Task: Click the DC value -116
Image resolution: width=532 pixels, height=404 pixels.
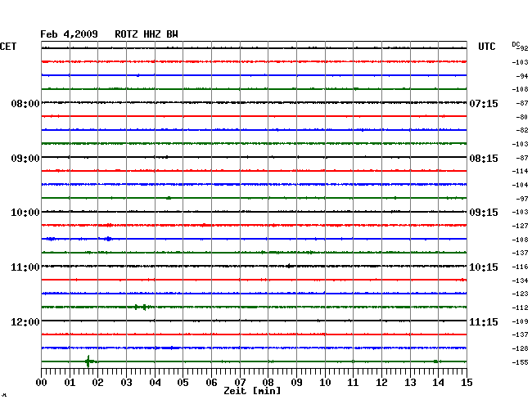Action: 520,267
